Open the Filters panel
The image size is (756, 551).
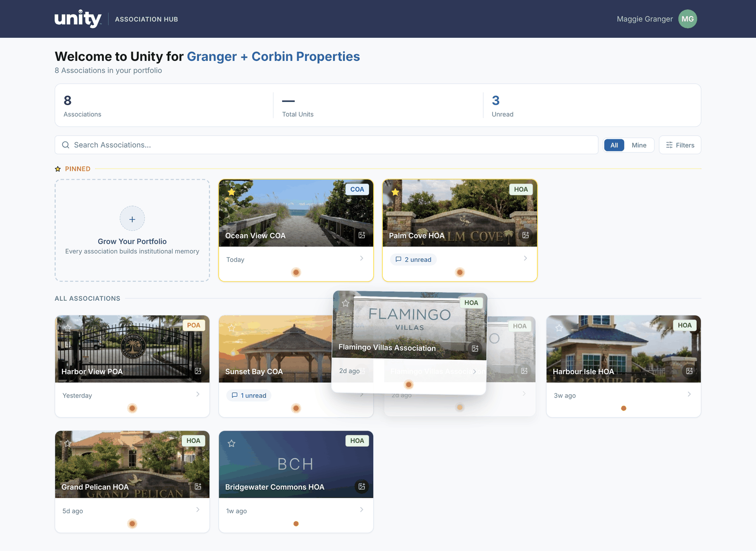(680, 145)
